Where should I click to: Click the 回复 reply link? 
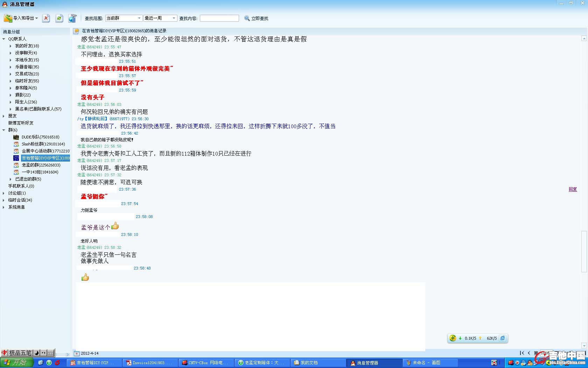[573, 189]
